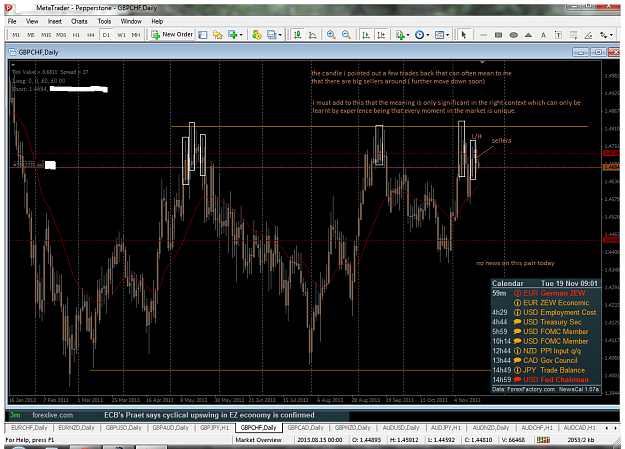Open the View menu
This screenshot has width=625, height=449.
pyautogui.click(x=32, y=22)
